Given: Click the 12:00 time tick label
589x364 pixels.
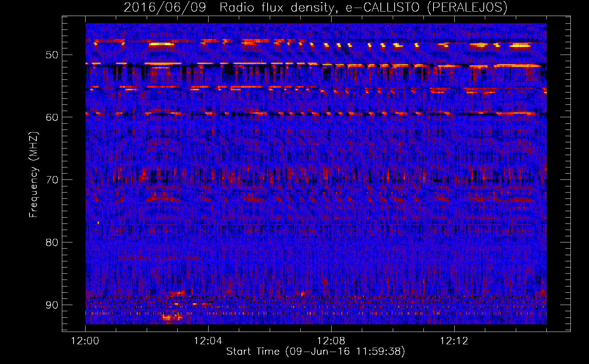Looking at the screenshot, I should point(85,341).
